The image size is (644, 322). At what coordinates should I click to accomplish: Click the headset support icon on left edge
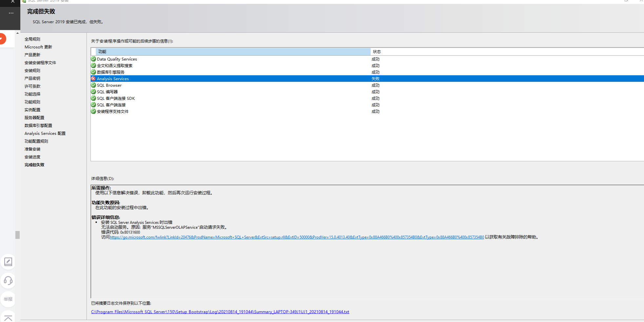pyautogui.click(x=8, y=280)
